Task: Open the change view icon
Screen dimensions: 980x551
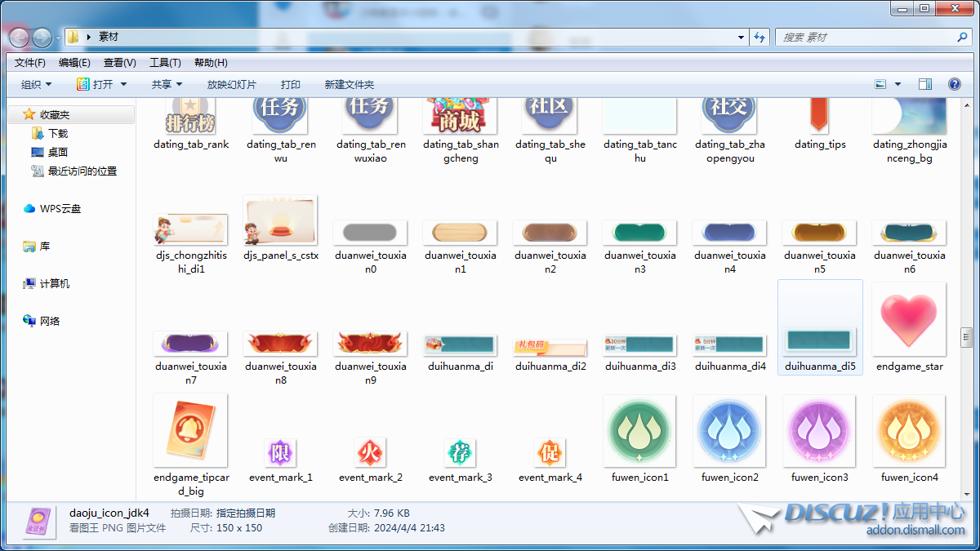Action: click(880, 84)
